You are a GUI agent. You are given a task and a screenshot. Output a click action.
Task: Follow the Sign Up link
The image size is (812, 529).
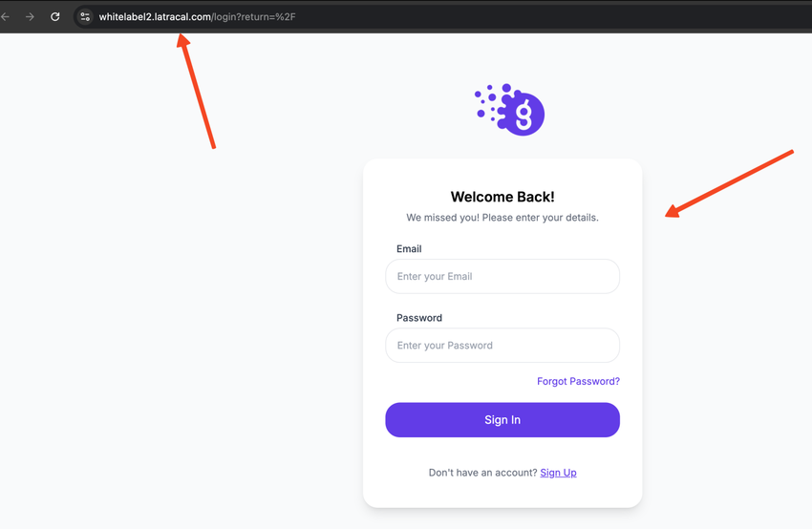click(x=558, y=473)
